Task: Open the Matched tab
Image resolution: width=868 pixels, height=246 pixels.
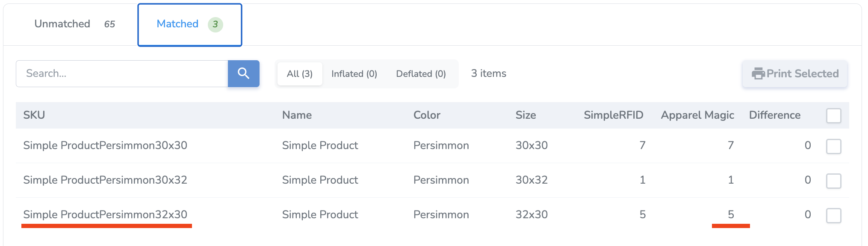Action: [x=177, y=24]
